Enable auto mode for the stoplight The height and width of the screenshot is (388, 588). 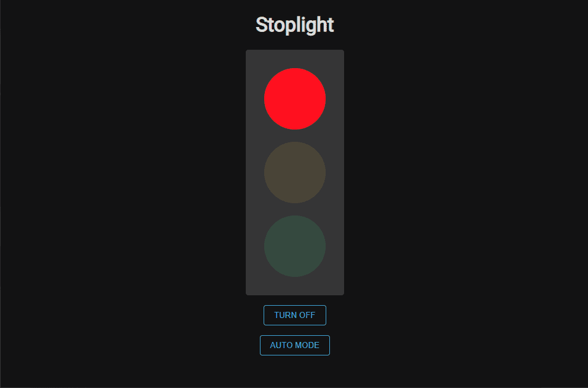295,345
